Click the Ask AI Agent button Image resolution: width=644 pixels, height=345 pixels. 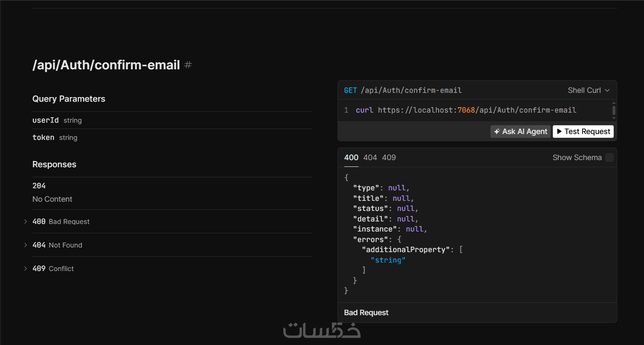[521, 132]
